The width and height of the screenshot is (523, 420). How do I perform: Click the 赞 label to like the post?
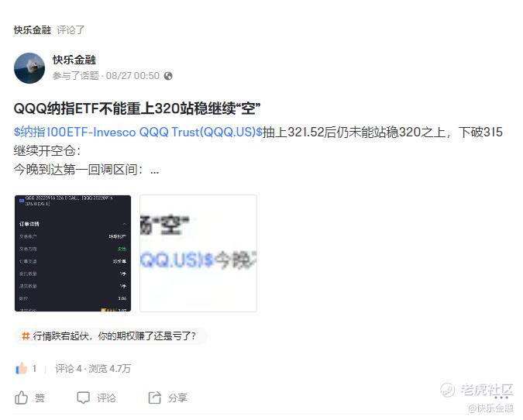(x=40, y=398)
